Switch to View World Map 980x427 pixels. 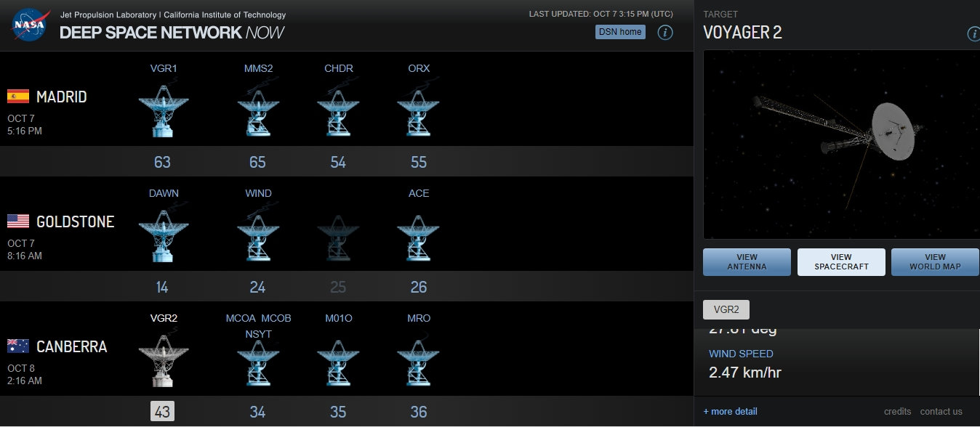936,261
